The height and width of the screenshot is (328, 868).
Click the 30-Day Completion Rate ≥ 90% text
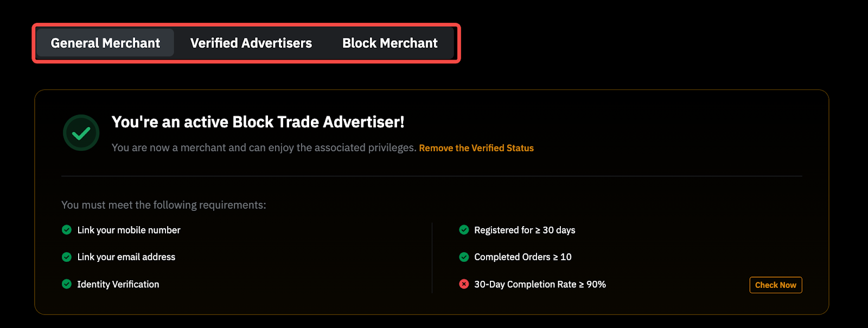click(x=540, y=284)
